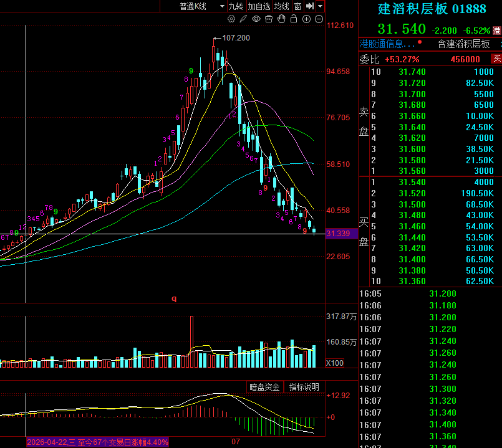This screenshot has height=448, width=502.
Task: Click the 317.87万 volume axis label
Action: [341, 317]
